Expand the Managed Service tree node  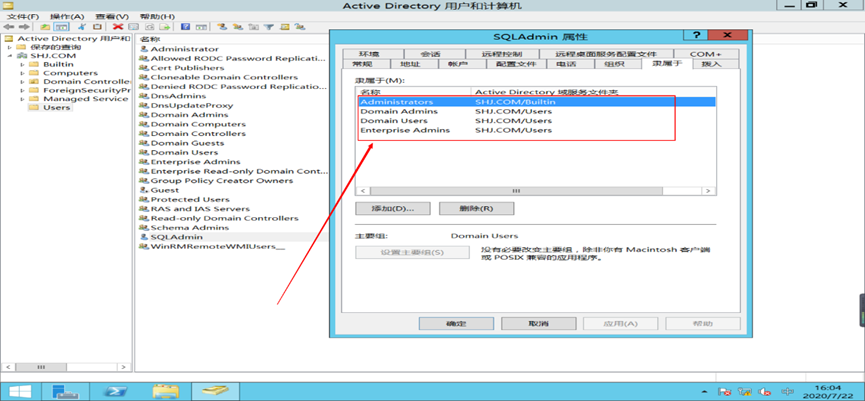coord(23,99)
